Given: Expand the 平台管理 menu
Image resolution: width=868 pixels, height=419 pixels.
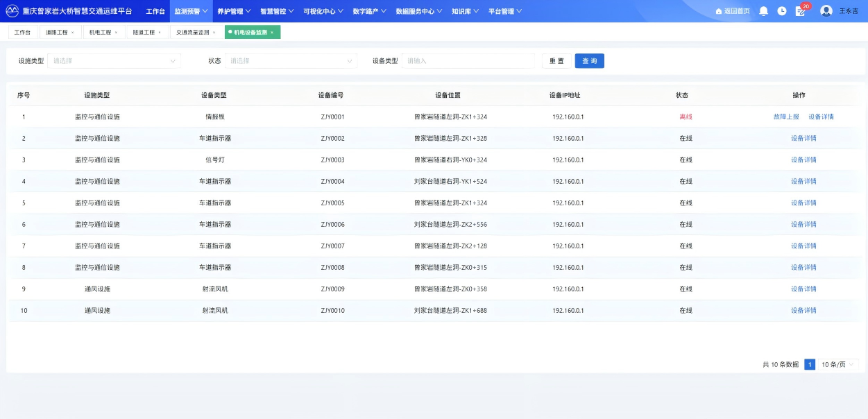Looking at the screenshot, I should (x=505, y=11).
